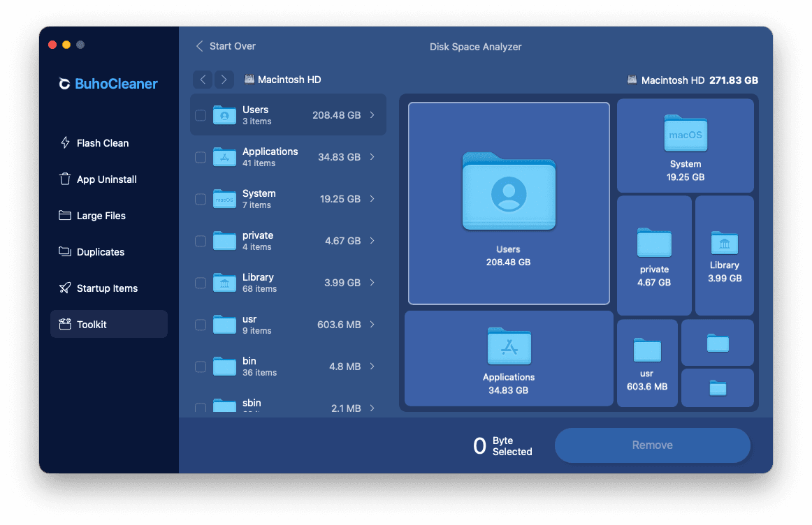Screen dimensions: 812x525
Task: Tick the Applications folder checkbox
Action: 201,157
